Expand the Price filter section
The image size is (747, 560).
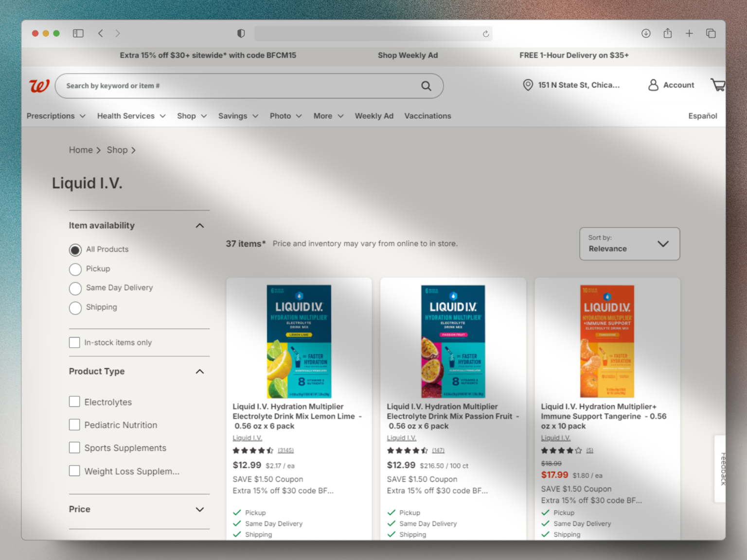click(x=199, y=509)
